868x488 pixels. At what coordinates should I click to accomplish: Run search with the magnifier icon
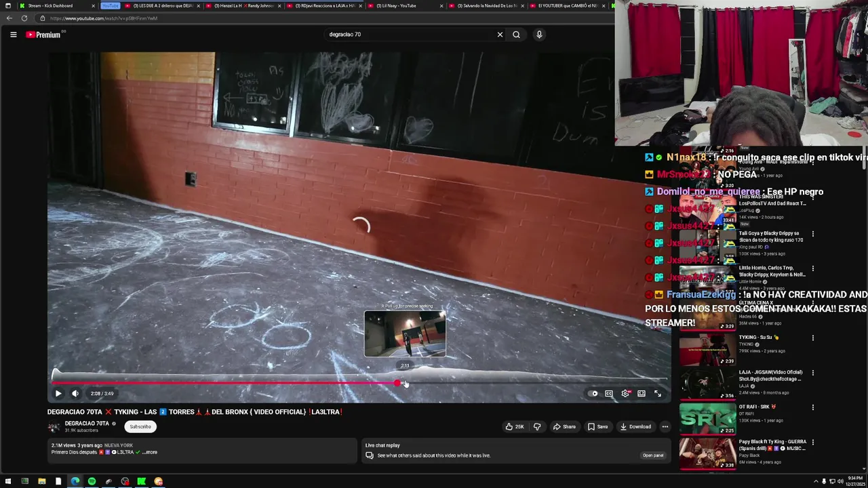(516, 35)
